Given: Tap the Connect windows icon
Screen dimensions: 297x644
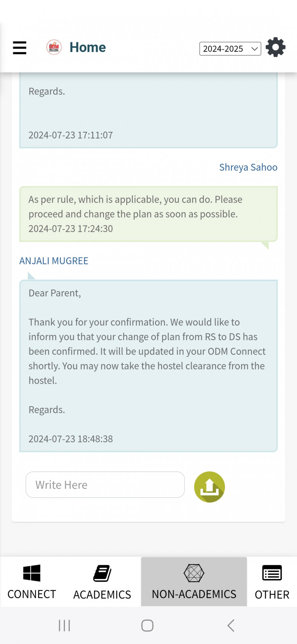Looking at the screenshot, I should point(32,573).
